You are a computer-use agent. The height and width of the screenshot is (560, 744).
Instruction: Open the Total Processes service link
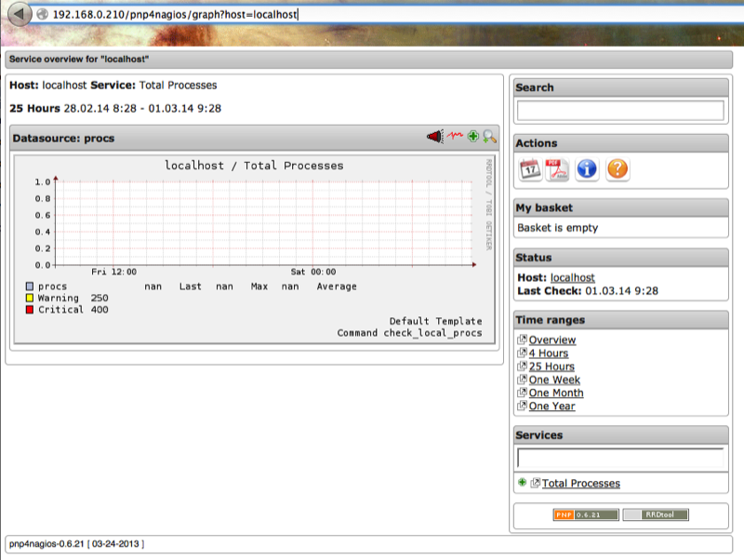(x=581, y=483)
